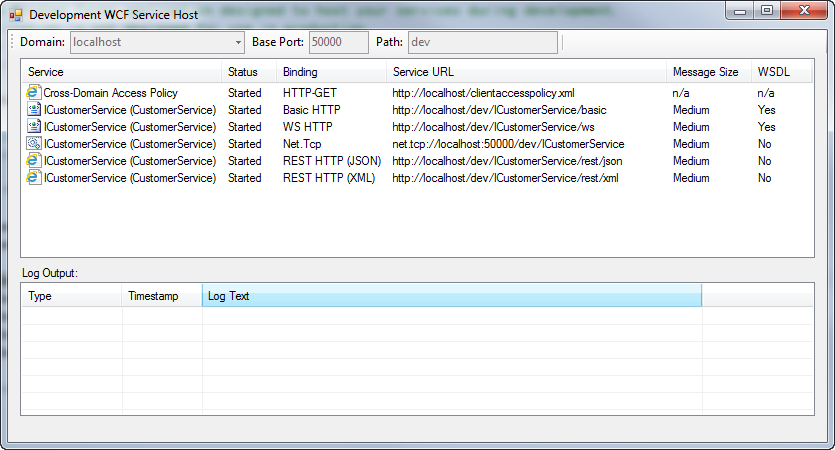
Task: Click the toolbar drag grip beside the Domain label
Action: tap(12, 42)
